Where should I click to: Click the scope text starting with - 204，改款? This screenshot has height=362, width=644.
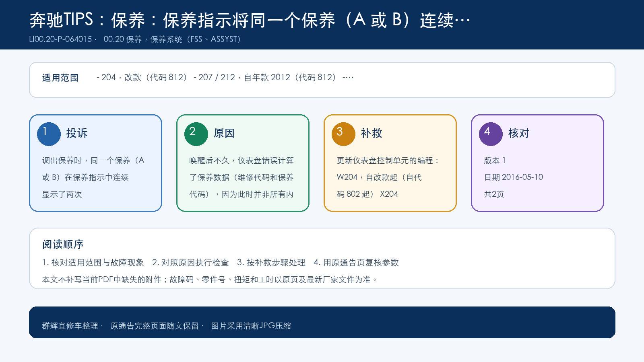point(225,77)
